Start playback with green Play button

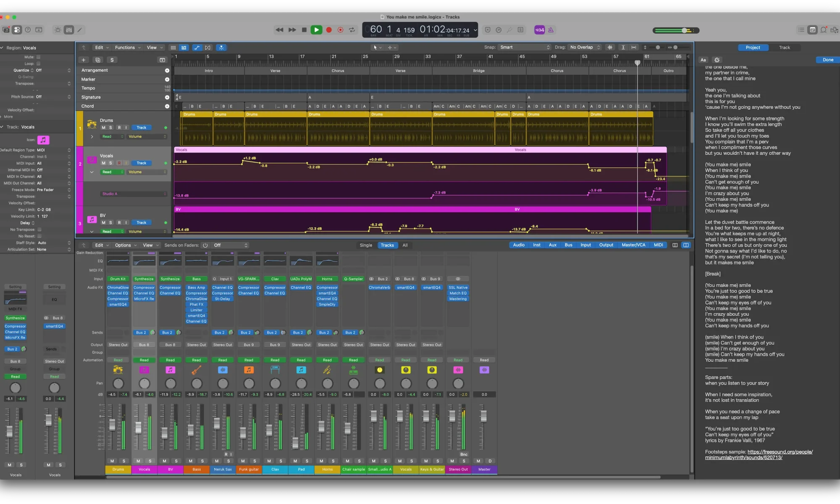[x=316, y=30]
